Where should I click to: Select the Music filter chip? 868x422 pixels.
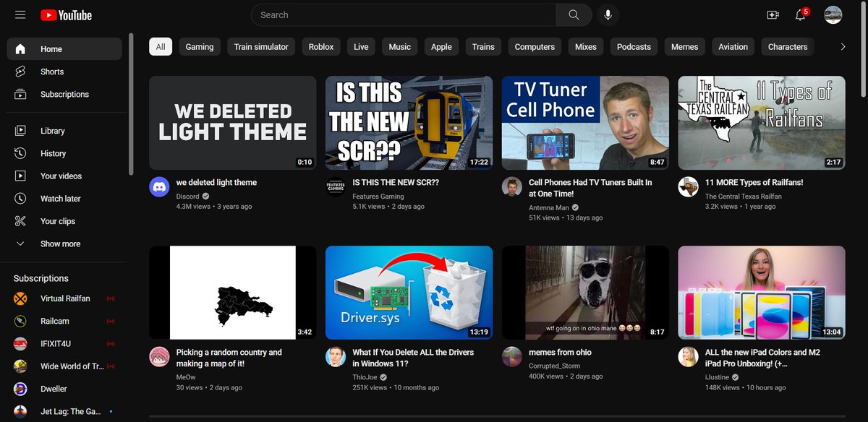point(400,47)
